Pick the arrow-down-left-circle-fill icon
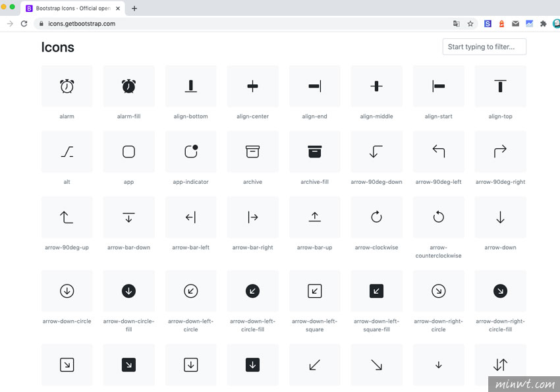 (252, 291)
